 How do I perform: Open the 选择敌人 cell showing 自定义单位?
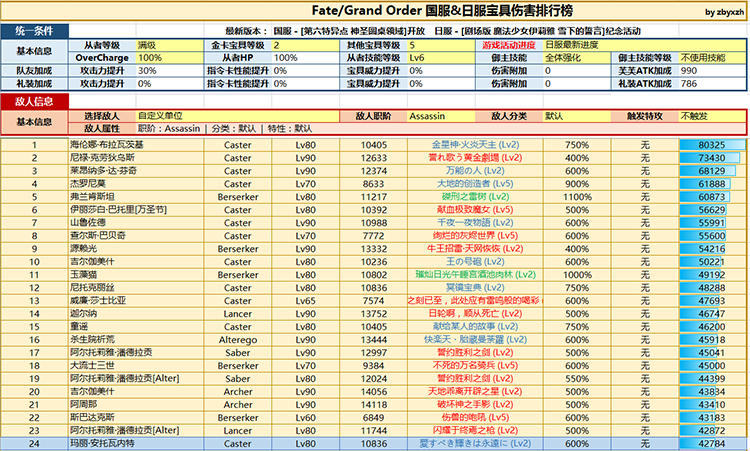238,116
